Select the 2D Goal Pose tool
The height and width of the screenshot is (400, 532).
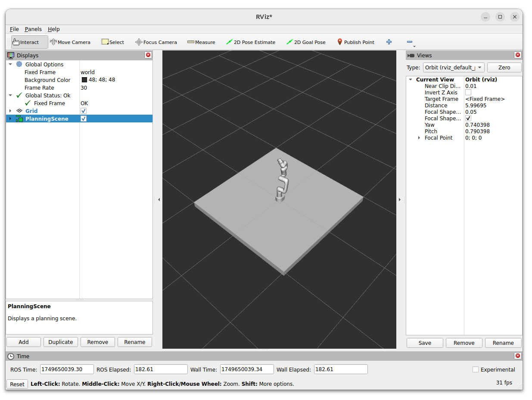pos(306,42)
